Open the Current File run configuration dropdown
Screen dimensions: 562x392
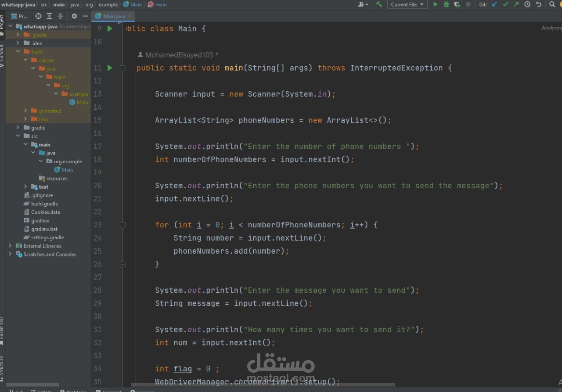pos(405,4)
